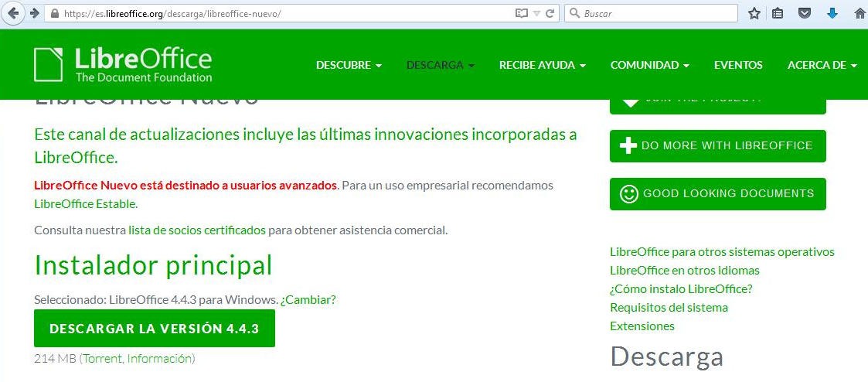Click the 'Instalador principal' heading

[153, 266]
